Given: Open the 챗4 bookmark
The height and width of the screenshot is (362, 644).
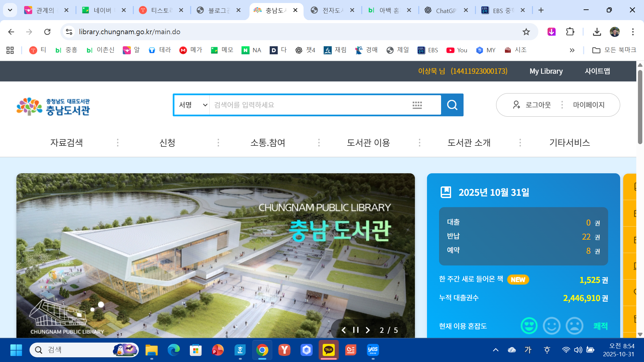Looking at the screenshot, I should pyautogui.click(x=306, y=50).
